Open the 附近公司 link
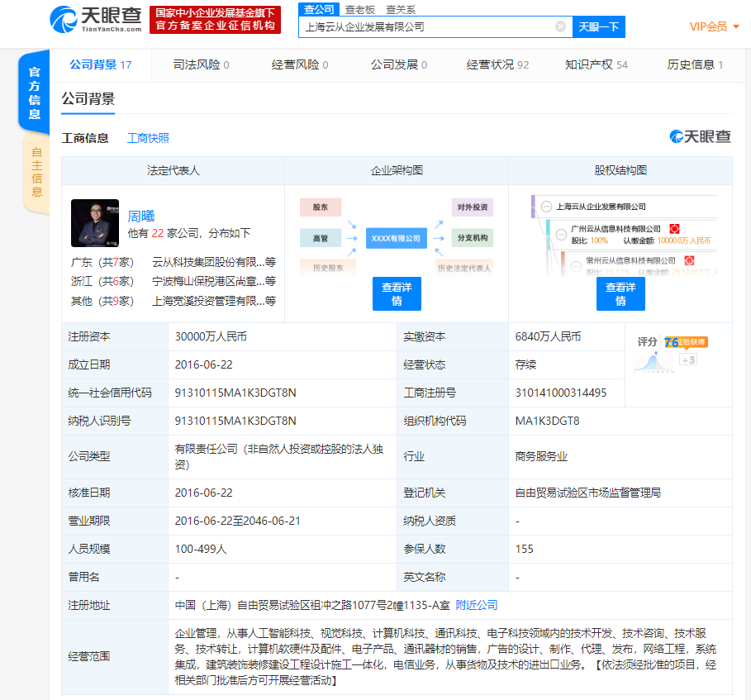The image size is (751, 700). click(x=476, y=605)
